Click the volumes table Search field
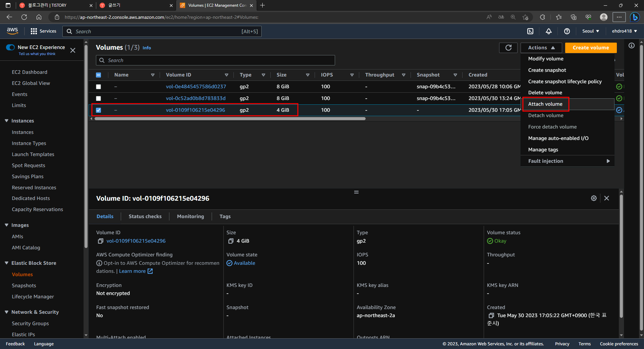Image resolution: width=644 pixels, height=349 pixels. (215, 60)
